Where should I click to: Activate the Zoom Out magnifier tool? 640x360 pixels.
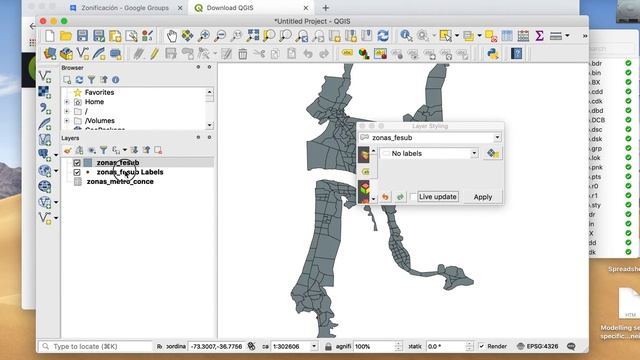(220, 36)
